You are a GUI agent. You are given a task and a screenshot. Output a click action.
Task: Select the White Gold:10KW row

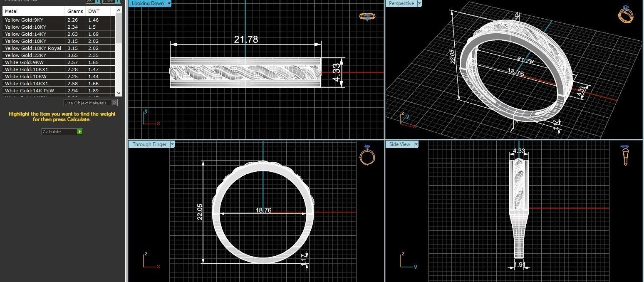click(x=59, y=77)
